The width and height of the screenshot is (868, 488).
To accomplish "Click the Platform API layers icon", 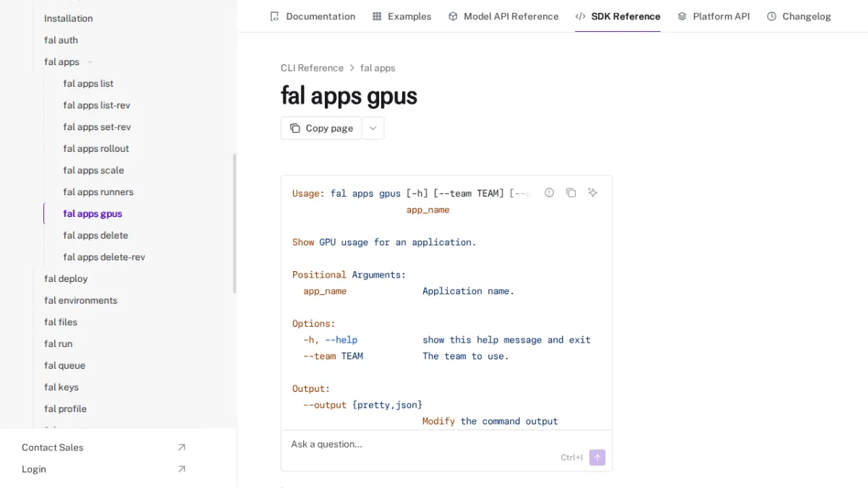I will [x=682, y=16].
